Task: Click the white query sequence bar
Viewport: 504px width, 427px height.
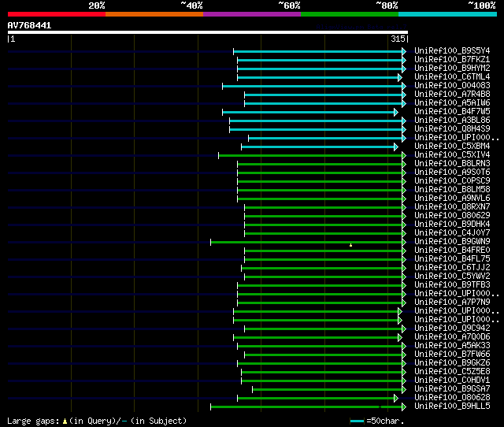Action: click(208, 32)
